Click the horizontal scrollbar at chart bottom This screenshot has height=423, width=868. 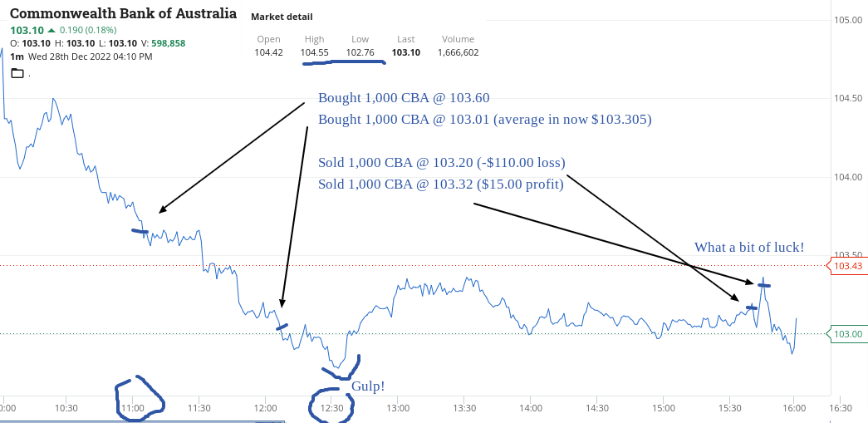(141, 421)
